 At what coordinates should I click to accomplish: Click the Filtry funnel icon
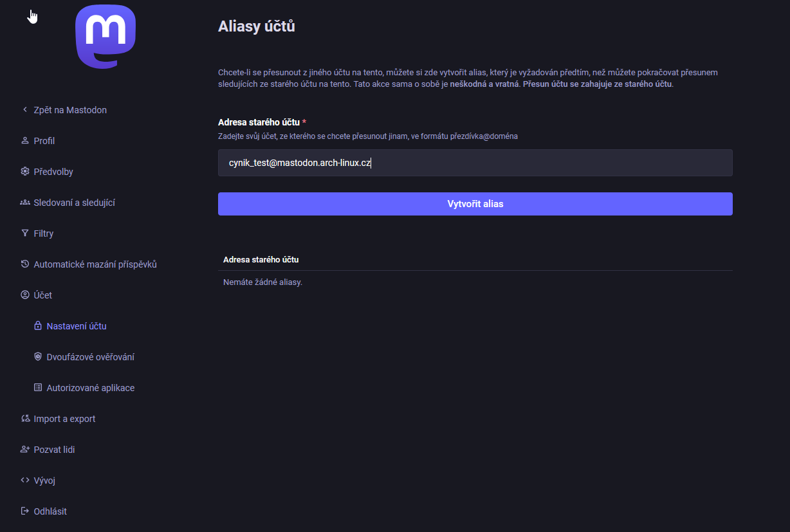coord(25,234)
